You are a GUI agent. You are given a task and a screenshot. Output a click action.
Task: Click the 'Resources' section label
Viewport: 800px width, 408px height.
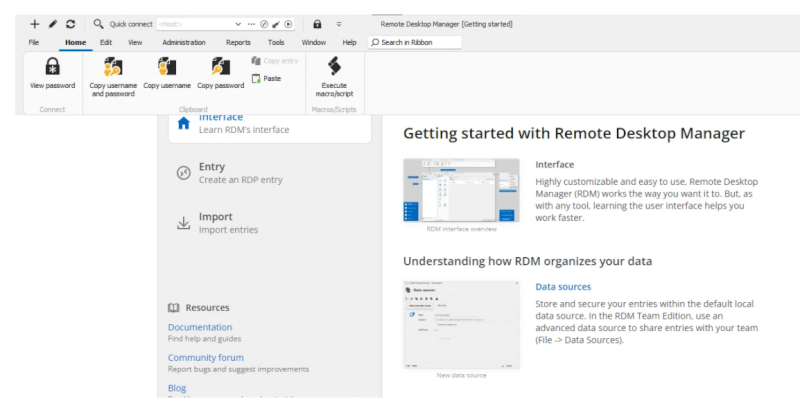click(207, 308)
